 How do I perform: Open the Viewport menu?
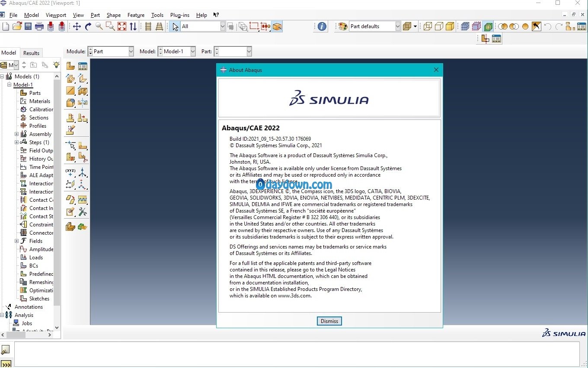click(x=56, y=15)
